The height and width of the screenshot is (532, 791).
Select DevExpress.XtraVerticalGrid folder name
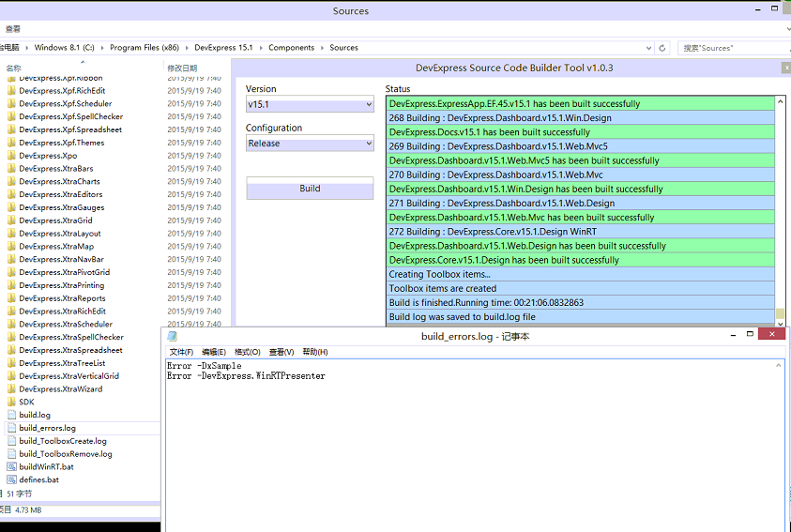(69, 376)
